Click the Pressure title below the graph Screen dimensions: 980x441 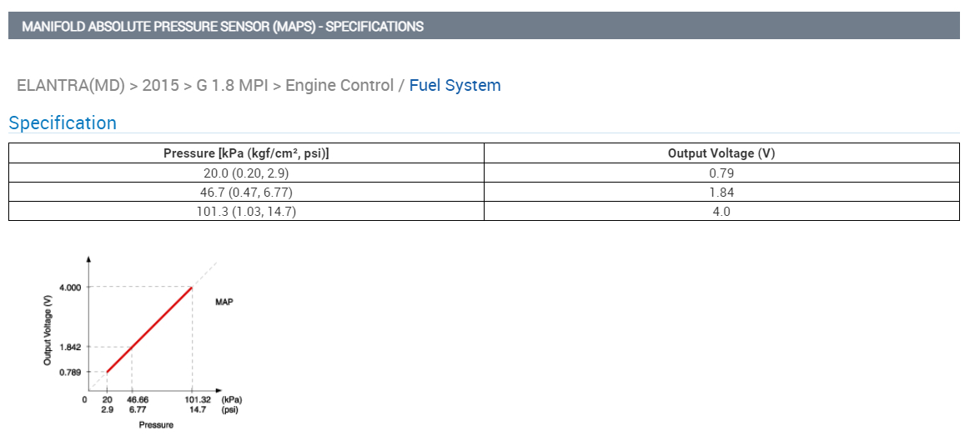156,425
